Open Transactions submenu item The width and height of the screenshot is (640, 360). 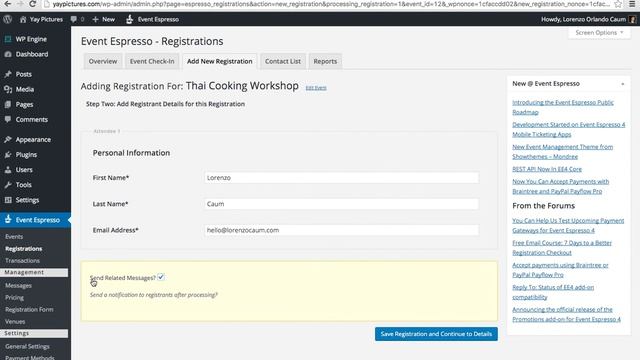point(22,260)
